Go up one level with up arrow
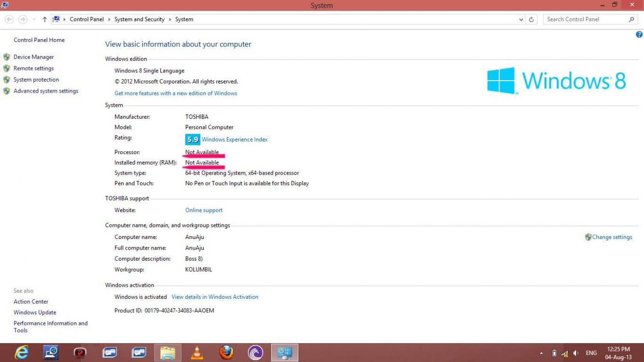Image resolution: width=644 pixels, height=362 pixels. [44, 19]
